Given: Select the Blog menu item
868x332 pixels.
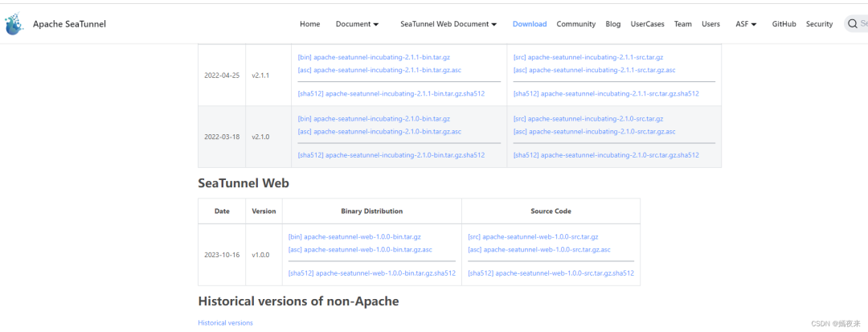Looking at the screenshot, I should coord(612,24).
